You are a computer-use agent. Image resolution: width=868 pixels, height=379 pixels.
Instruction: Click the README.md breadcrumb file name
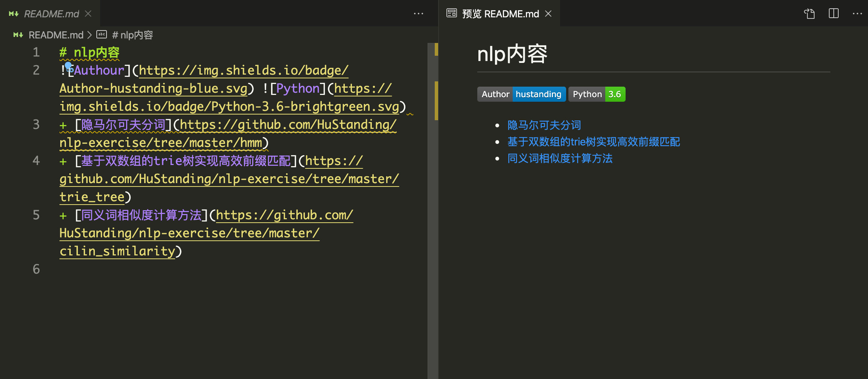coord(56,35)
